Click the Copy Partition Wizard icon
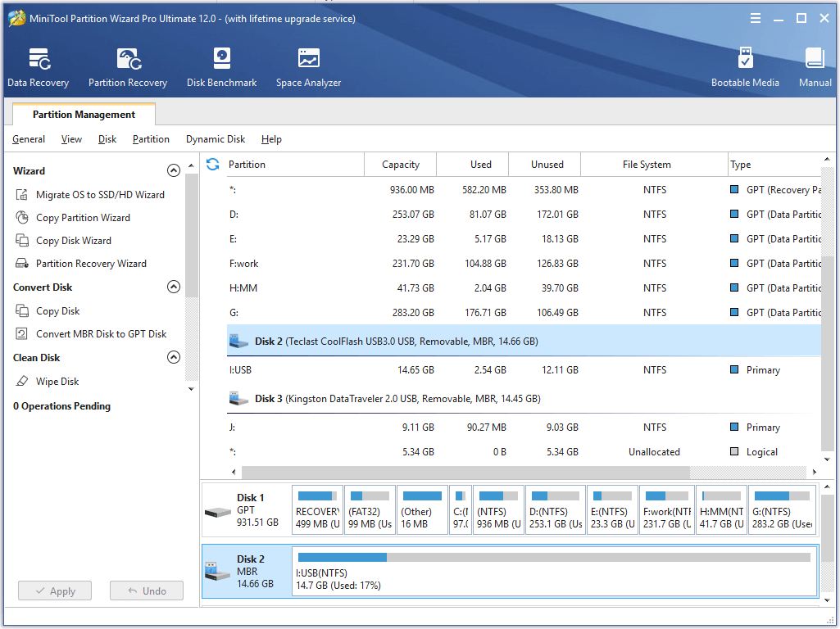Viewport: 840px width, 629px height. click(x=22, y=217)
